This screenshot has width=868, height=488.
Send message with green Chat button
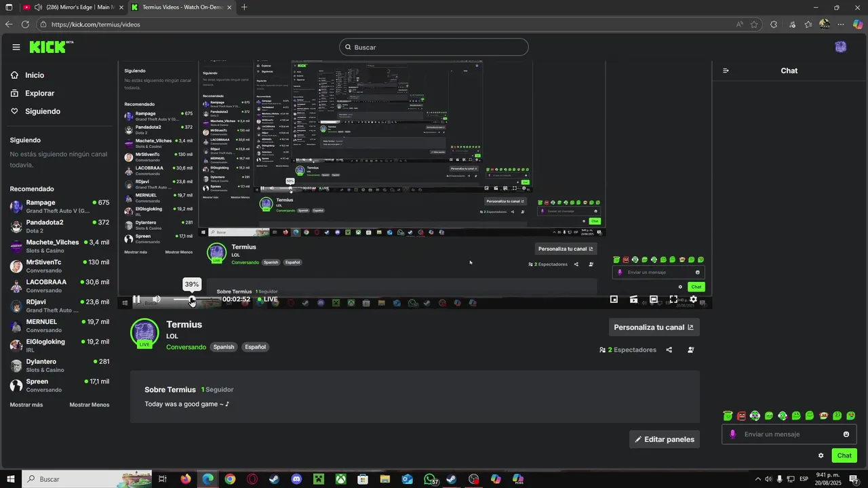(844, 455)
